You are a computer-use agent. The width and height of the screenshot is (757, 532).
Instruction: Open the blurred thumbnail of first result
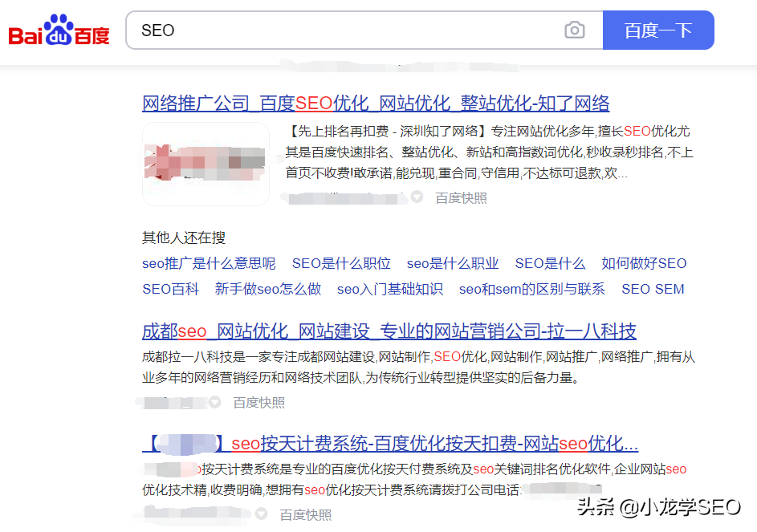pos(206,164)
